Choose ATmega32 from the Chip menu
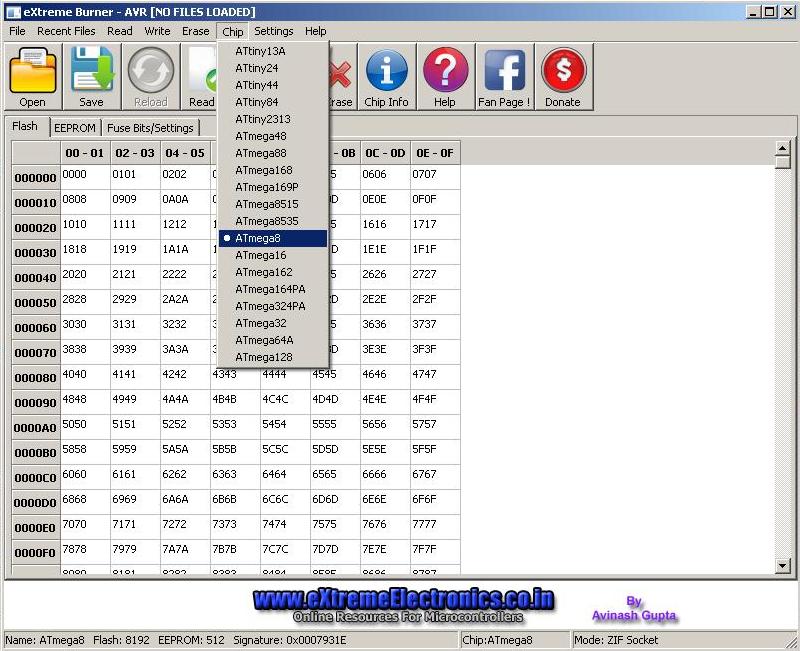 click(273, 323)
